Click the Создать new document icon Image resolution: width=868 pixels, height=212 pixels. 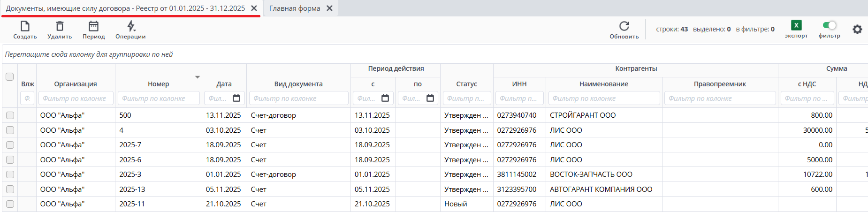[x=25, y=26]
